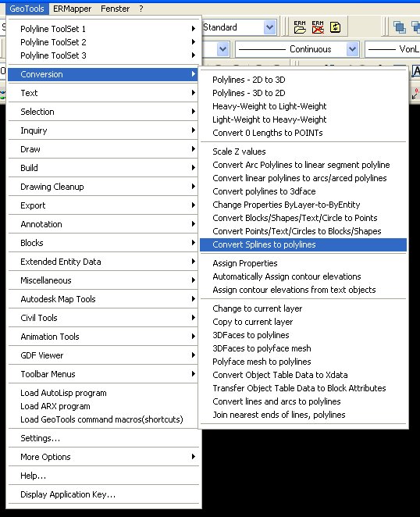The height and width of the screenshot is (517, 420).
Task: Open the More Options submenu
Action: click(x=103, y=457)
